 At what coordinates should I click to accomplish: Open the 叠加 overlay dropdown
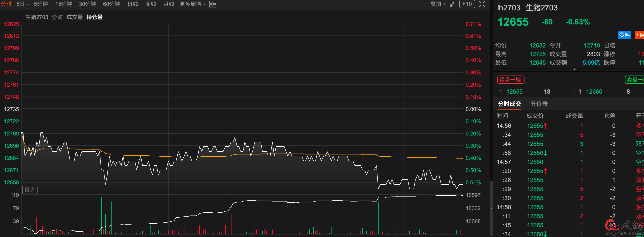click(438, 4)
